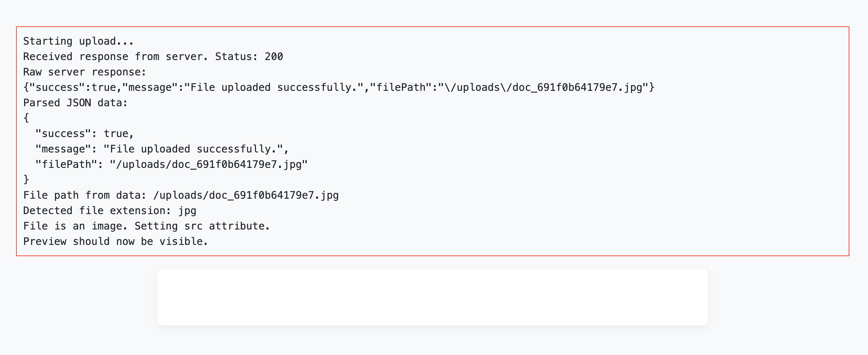868x355 pixels.
Task: Click the "Detected file extension: jpg" line
Action: pos(110,211)
